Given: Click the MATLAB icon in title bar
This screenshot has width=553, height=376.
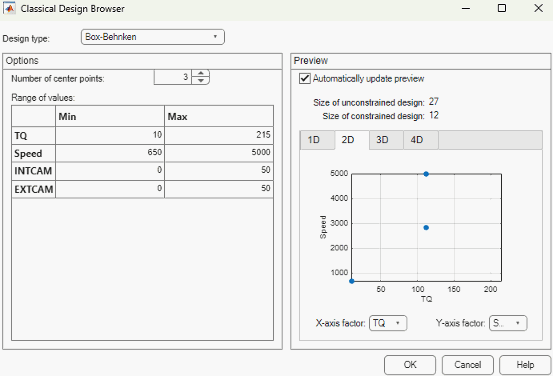Looking at the screenshot, I should coord(9,8).
